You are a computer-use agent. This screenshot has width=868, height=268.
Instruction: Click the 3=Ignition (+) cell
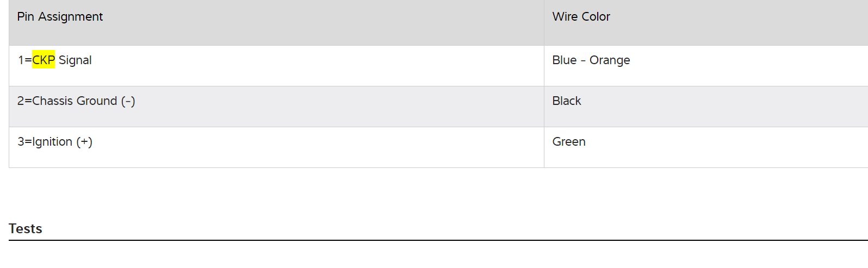tap(55, 142)
